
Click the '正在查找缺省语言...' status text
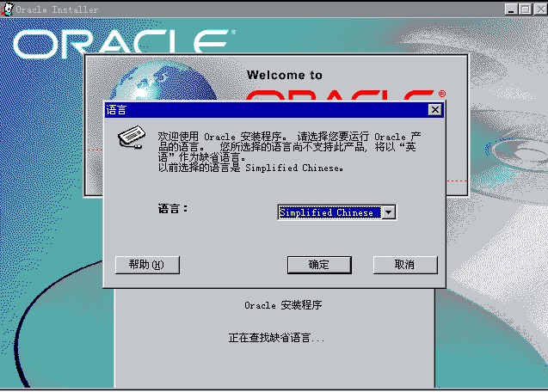coord(276,338)
